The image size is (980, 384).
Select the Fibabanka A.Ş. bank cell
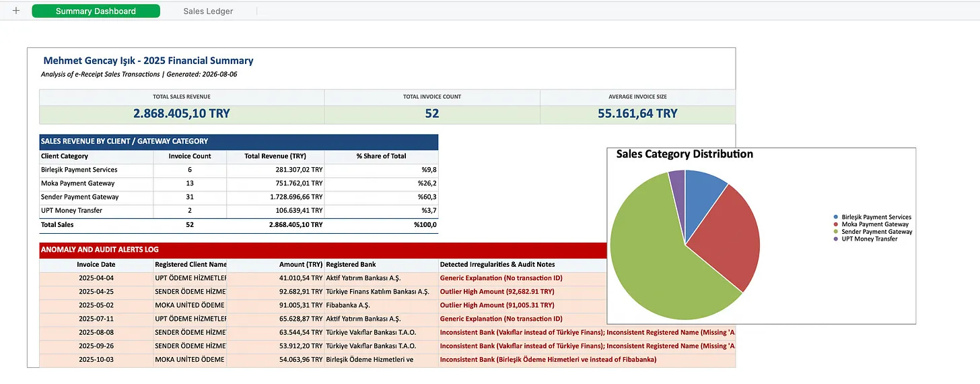coord(381,305)
